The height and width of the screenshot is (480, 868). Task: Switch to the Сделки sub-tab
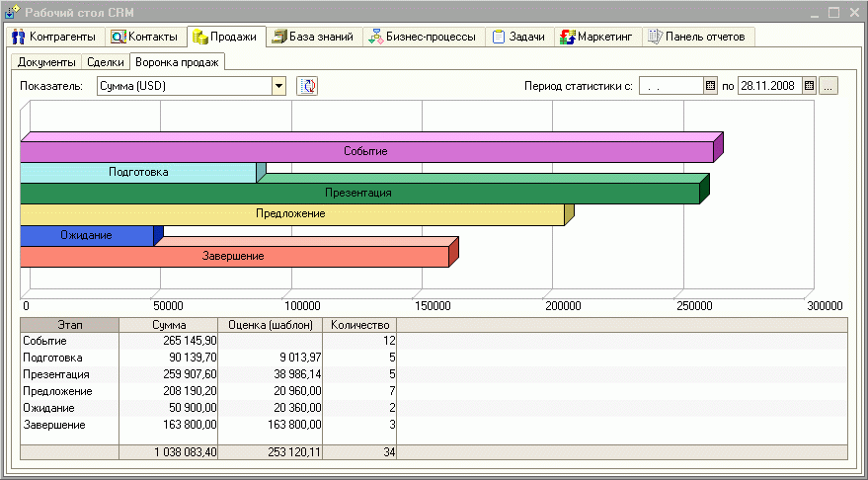[106, 61]
